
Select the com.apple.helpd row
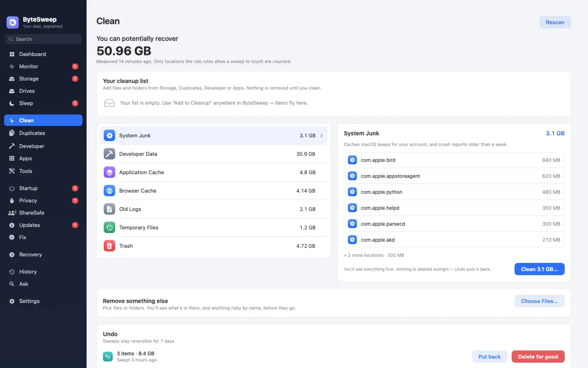454,208
